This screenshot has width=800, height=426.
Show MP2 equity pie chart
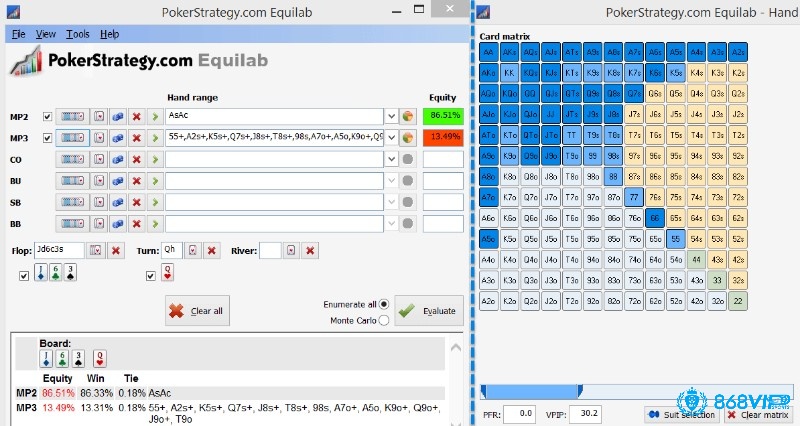click(408, 117)
